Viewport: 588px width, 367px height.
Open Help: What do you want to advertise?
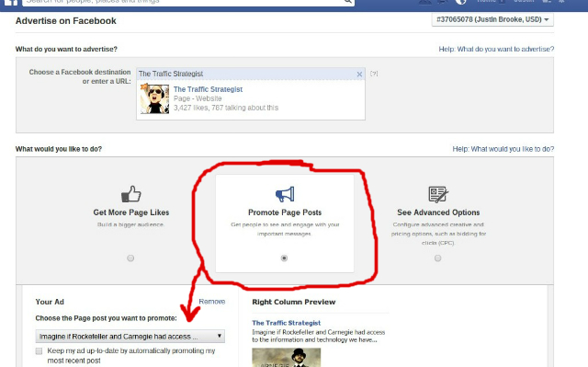[x=496, y=49]
